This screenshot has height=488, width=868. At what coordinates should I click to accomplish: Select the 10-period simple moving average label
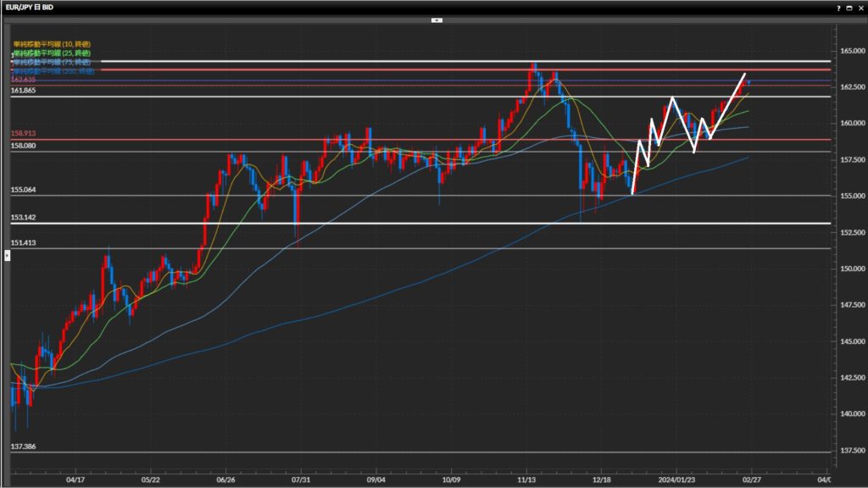(x=53, y=43)
